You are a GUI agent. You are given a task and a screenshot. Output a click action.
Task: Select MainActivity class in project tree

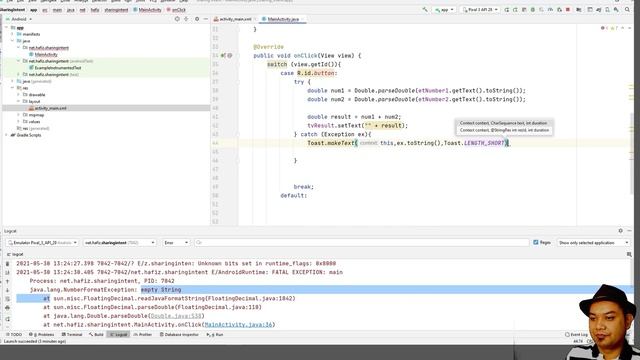46,54
